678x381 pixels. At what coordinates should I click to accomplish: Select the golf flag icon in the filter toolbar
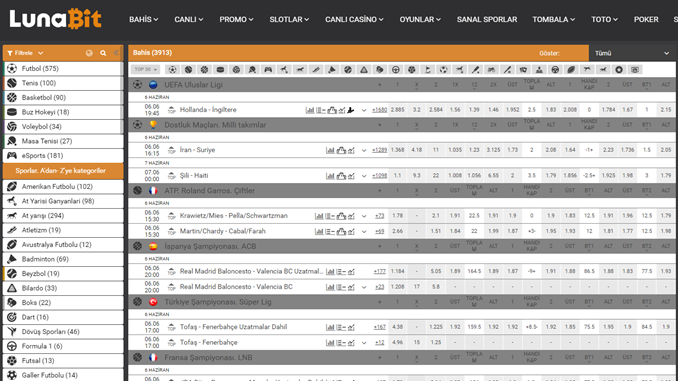(428, 69)
